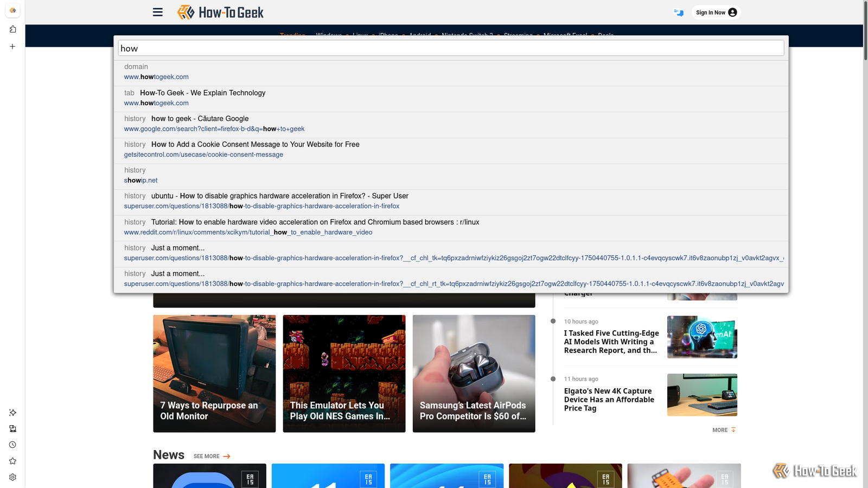This screenshot has width=868, height=488.
Task: Click the sparkle icon in the sidebar
Action: coord(12,413)
